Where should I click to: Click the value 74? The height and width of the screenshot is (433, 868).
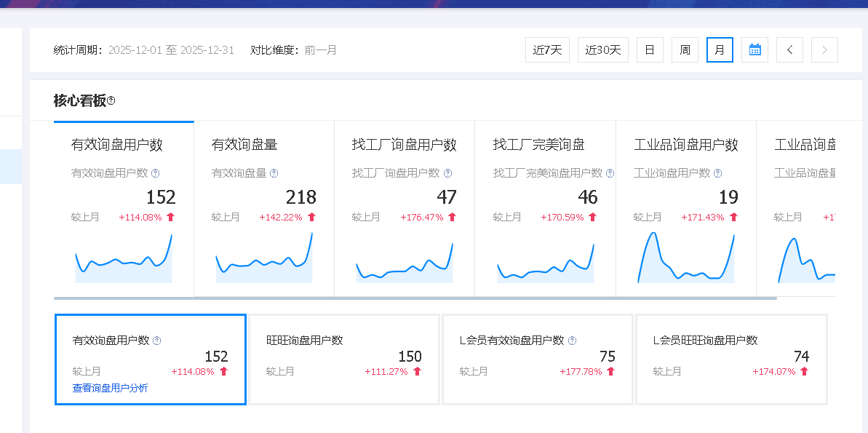click(x=801, y=356)
